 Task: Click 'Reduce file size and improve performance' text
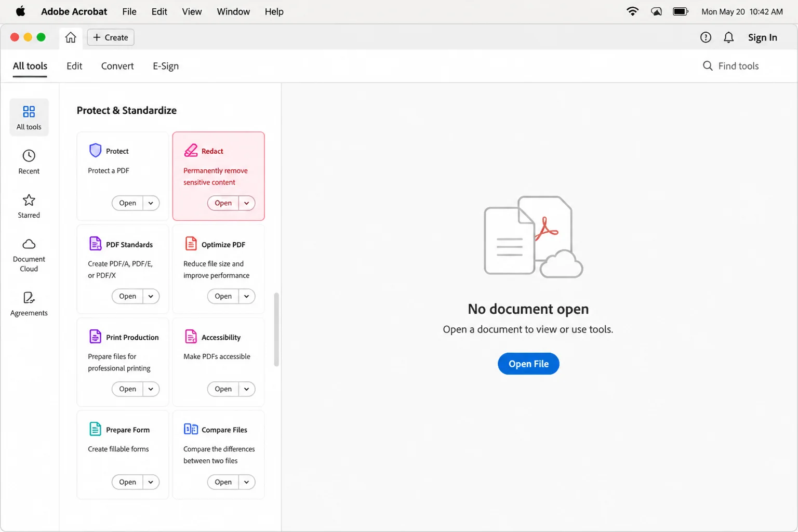coord(216,270)
